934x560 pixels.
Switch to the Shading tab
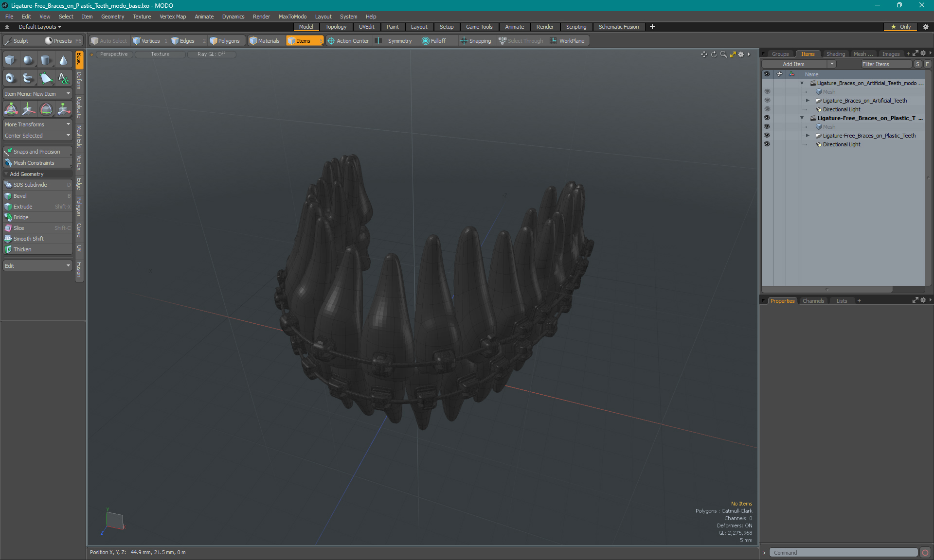click(836, 54)
